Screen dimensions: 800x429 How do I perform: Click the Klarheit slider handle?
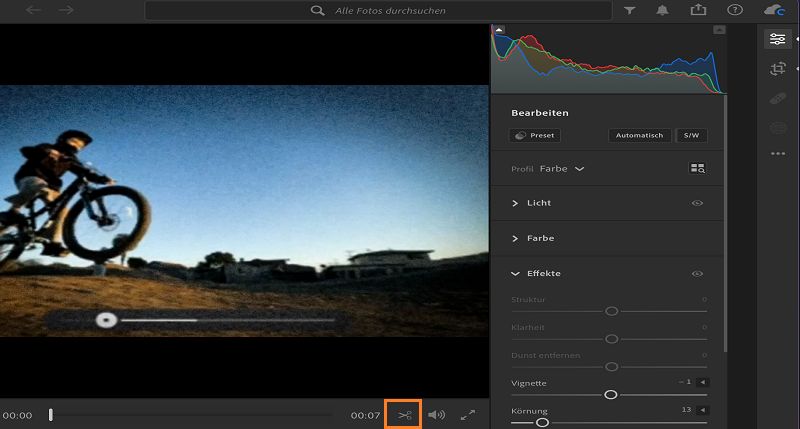(612, 339)
